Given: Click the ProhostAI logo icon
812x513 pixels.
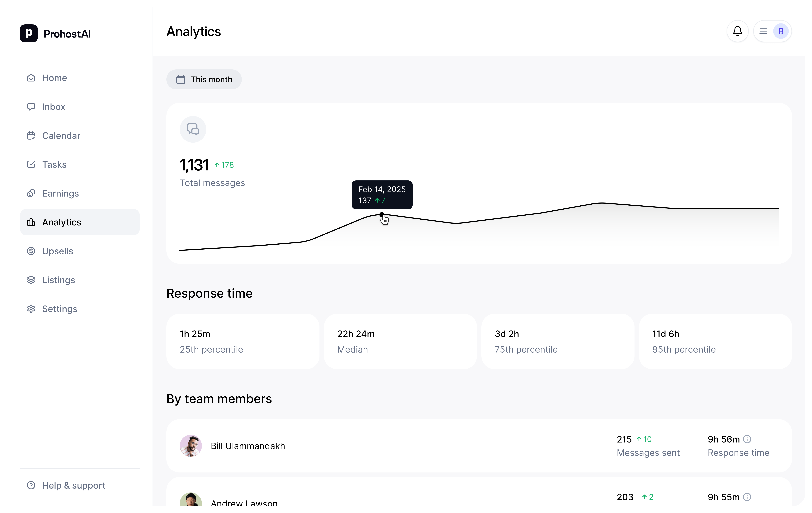Looking at the screenshot, I should coord(29,33).
